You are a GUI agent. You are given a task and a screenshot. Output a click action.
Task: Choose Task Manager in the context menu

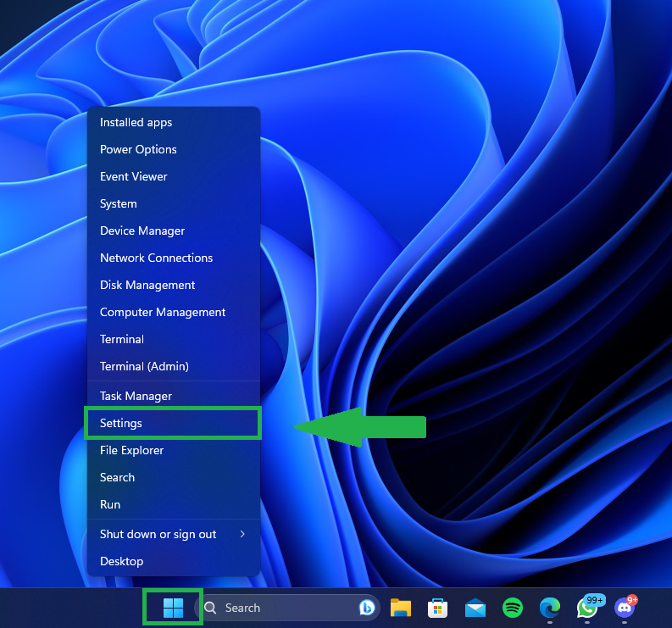[x=136, y=396]
